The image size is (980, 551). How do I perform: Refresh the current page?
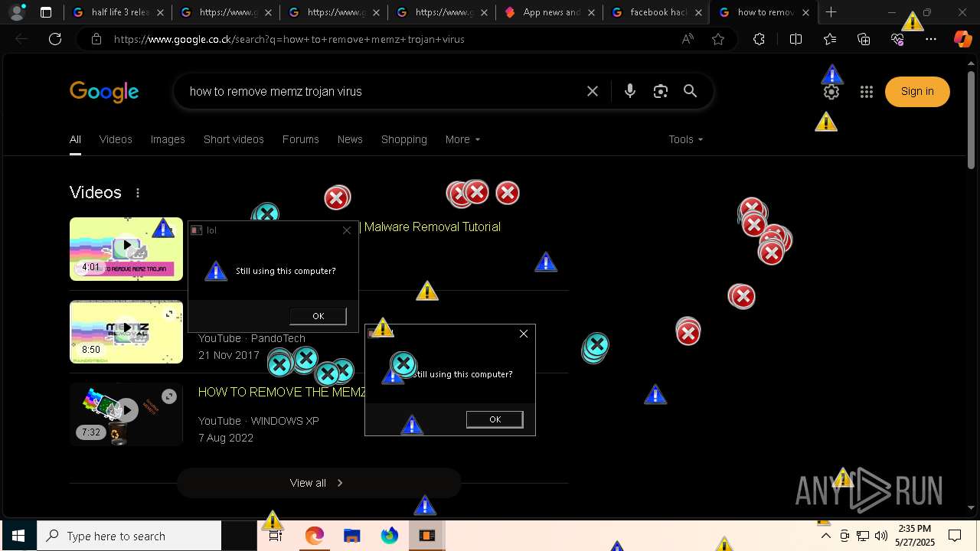[x=55, y=39]
